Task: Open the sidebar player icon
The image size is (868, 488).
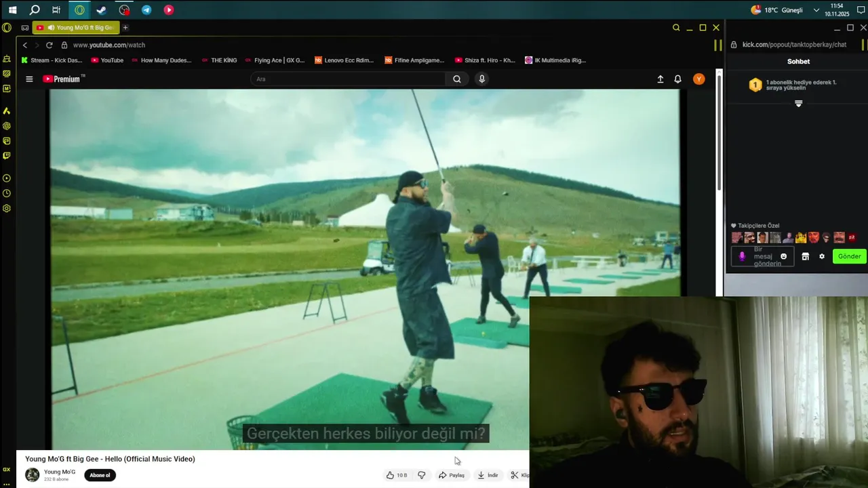Action: 7,178
